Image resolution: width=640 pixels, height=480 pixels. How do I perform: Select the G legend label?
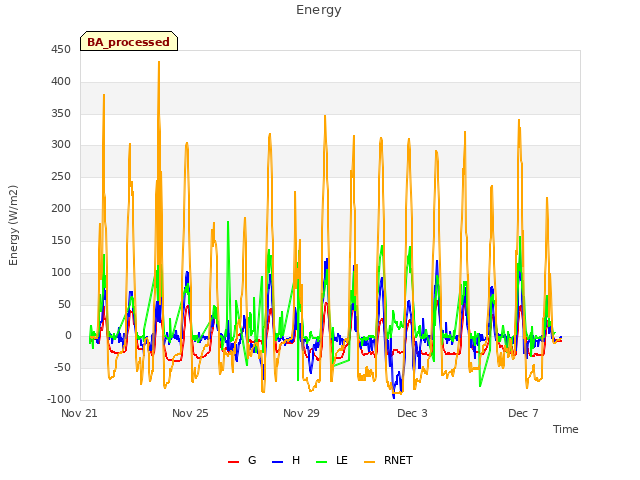(252, 460)
